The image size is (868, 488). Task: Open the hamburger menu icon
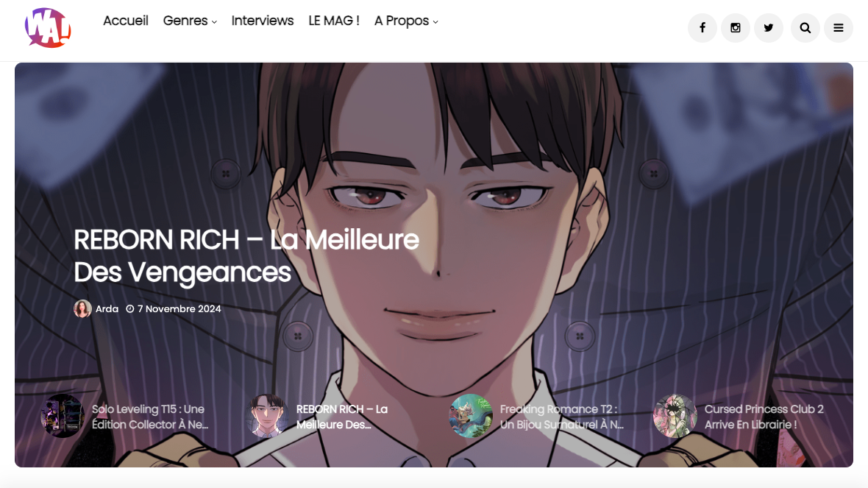point(838,28)
